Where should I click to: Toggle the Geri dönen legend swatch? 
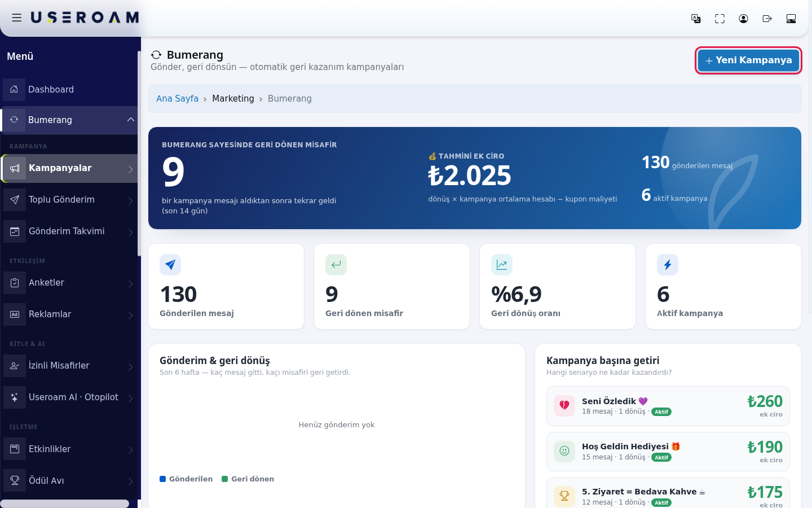click(224, 479)
